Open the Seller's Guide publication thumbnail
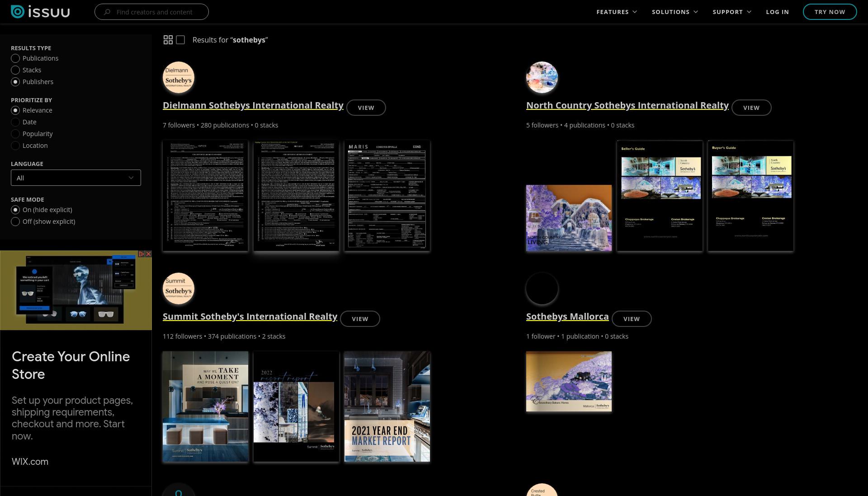Viewport: 868px width, 496px height. 660,196
